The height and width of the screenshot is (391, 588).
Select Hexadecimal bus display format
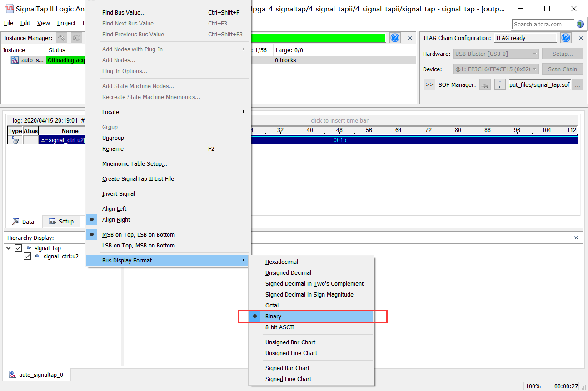pos(282,262)
